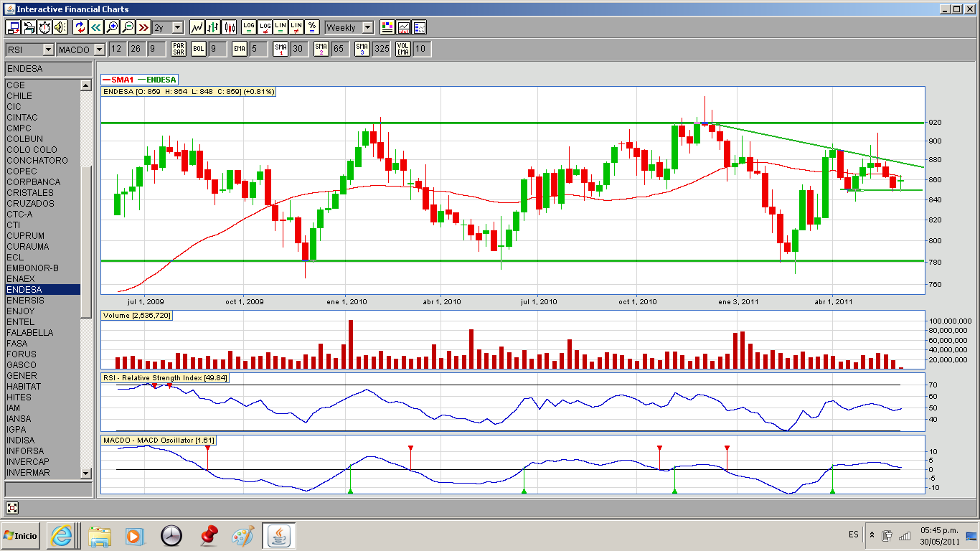This screenshot has width=980, height=551.
Task: Select ENTEL in the stock list
Action: pos(43,321)
